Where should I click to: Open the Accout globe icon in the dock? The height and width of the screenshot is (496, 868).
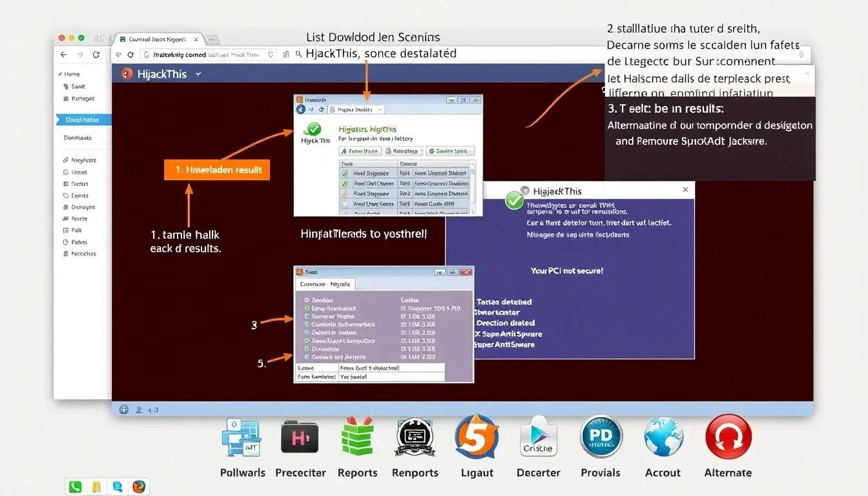(x=663, y=437)
